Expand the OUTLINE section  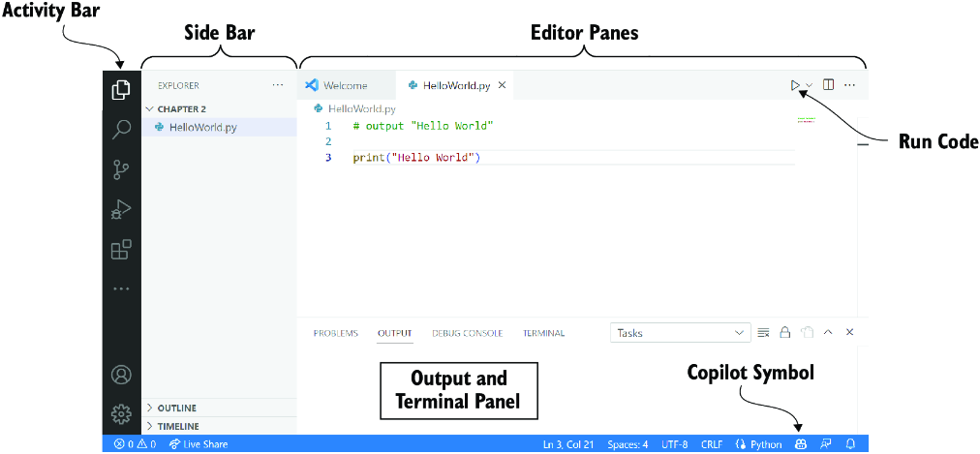click(x=220, y=408)
